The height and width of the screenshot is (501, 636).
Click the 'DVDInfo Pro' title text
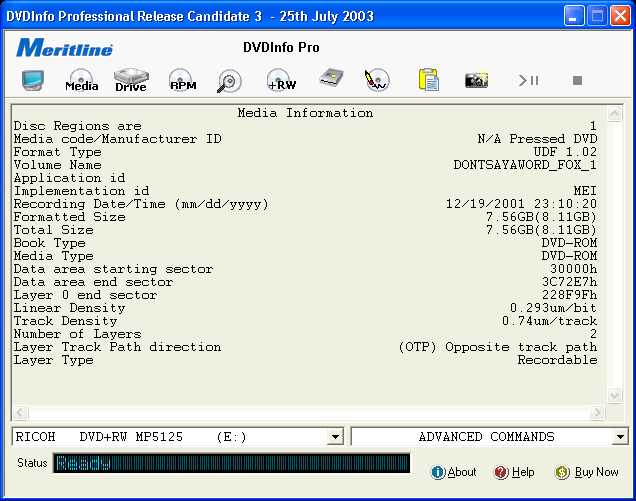click(281, 47)
